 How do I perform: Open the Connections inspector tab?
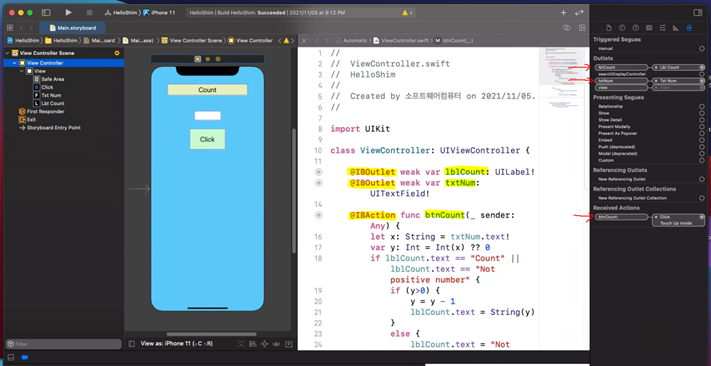(689, 28)
